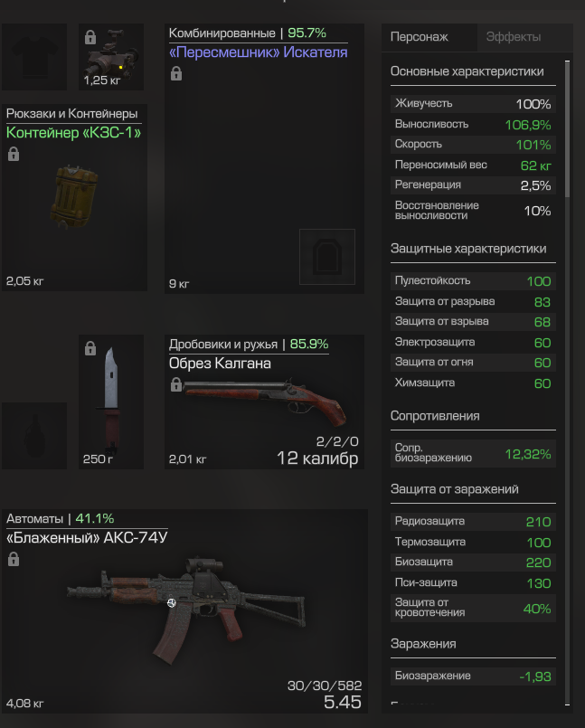585x728 pixels.
Task: Click the «Пересмешник» Искателя armor name
Action: [x=259, y=52]
